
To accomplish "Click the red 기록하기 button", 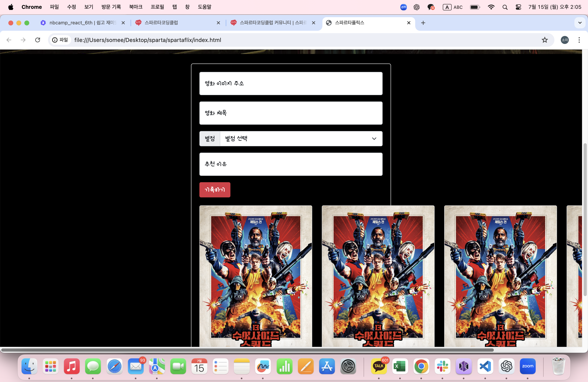I will coord(215,190).
